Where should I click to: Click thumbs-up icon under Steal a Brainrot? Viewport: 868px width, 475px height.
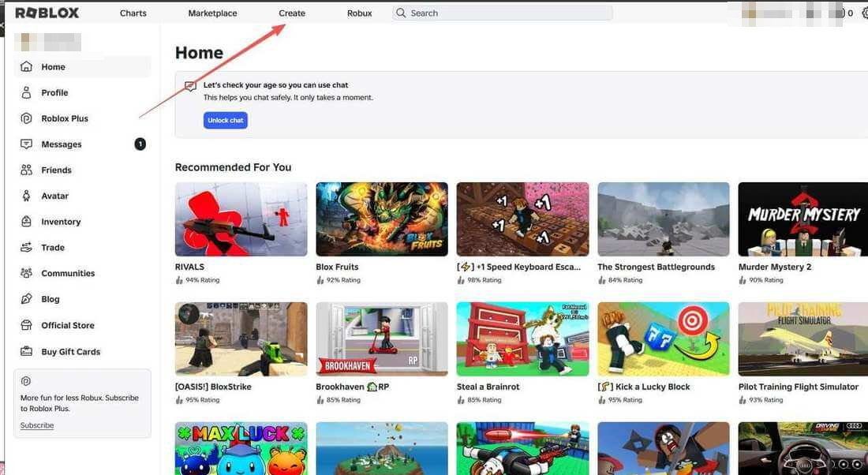[461, 400]
